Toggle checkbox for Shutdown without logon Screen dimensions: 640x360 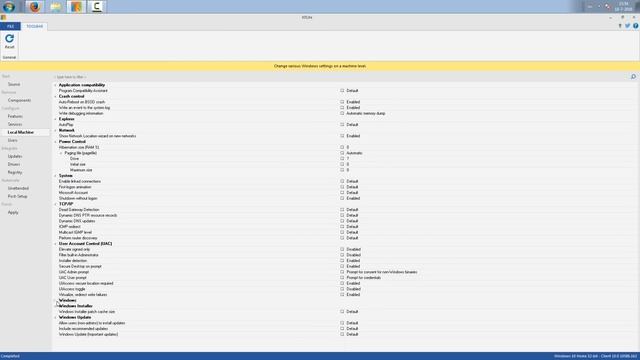coord(342,198)
